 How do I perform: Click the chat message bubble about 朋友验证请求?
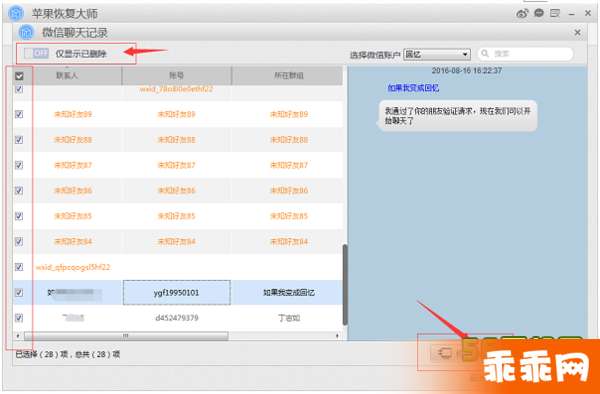tap(458, 116)
